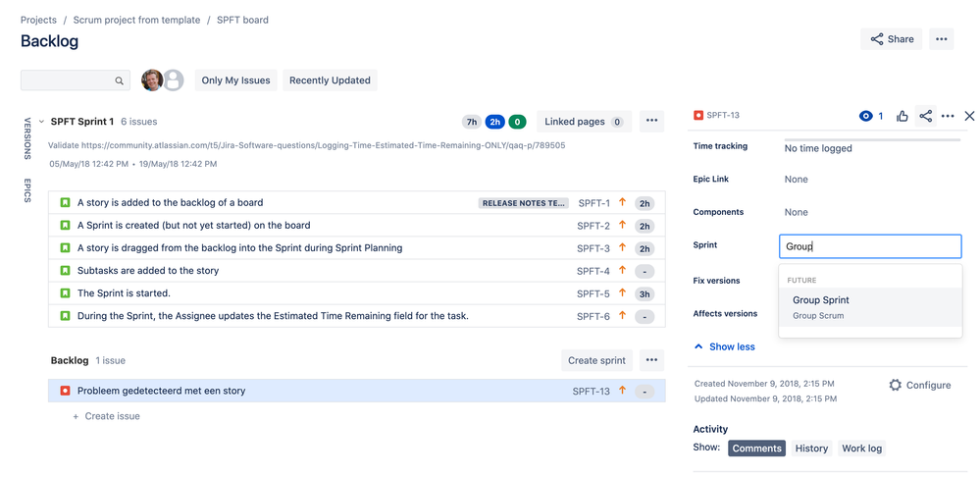Click the Components value None
Viewport: 980px width, 477px height.
[797, 213]
